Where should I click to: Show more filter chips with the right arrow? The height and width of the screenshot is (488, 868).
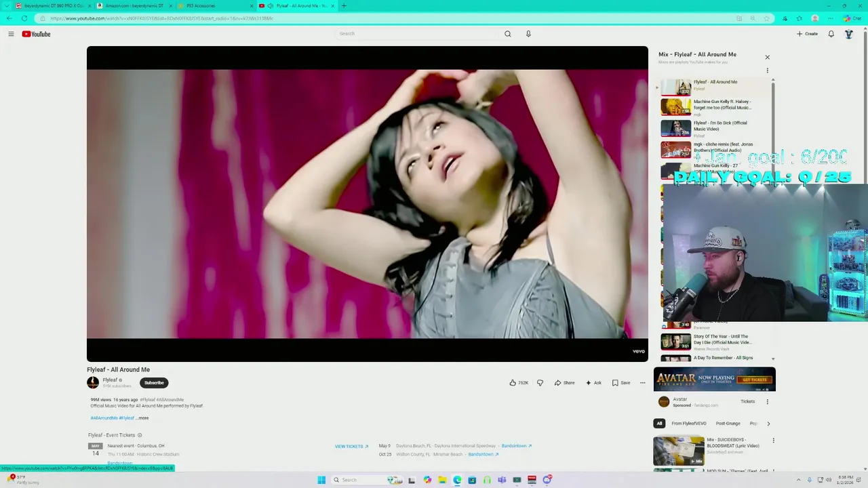768,424
